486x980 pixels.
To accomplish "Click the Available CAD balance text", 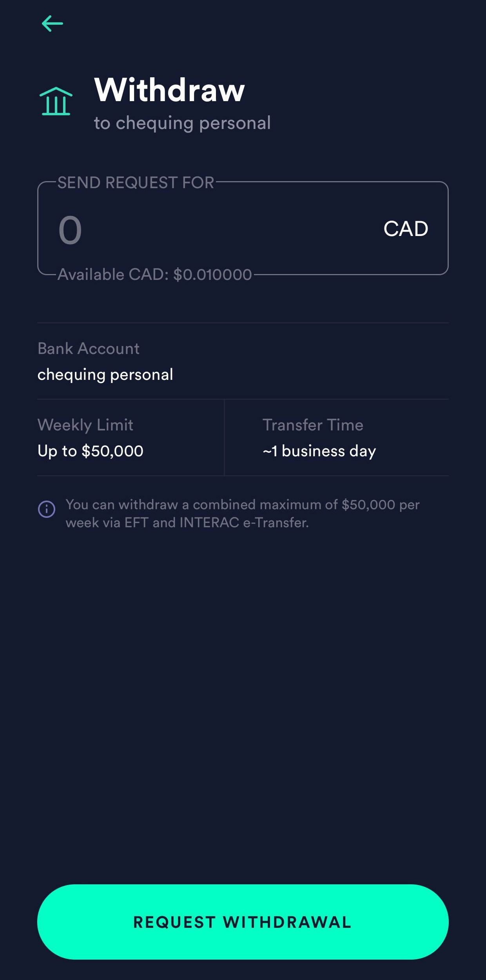I will pos(154,274).
